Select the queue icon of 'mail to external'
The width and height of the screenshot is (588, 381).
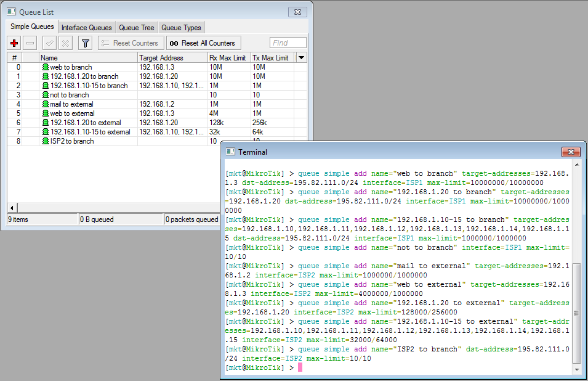click(x=46, y=104)
